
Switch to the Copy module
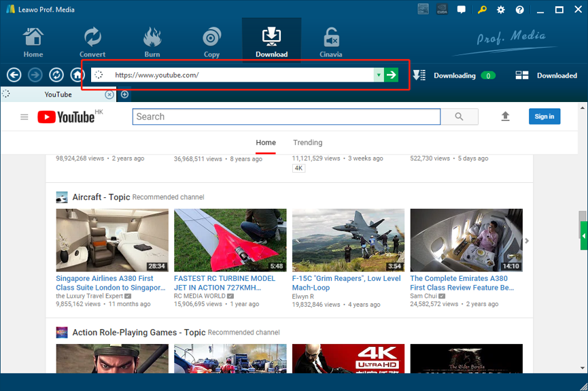(211, 42)
